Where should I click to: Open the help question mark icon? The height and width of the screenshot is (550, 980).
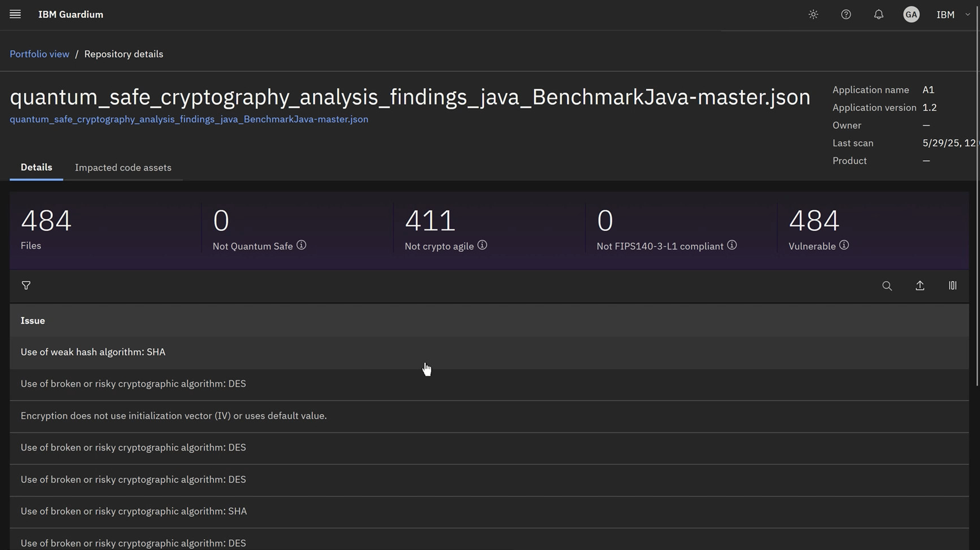click(846, 14)
